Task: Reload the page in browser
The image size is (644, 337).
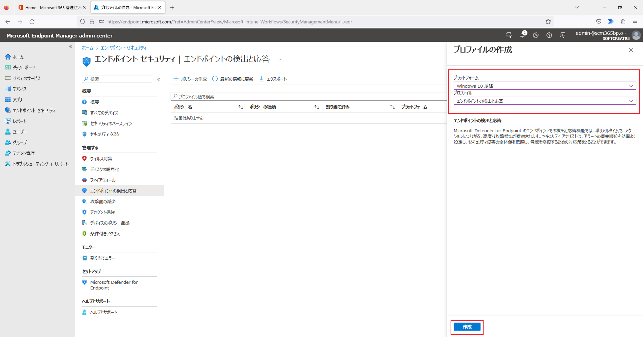Action: click(x=32, y=22)
